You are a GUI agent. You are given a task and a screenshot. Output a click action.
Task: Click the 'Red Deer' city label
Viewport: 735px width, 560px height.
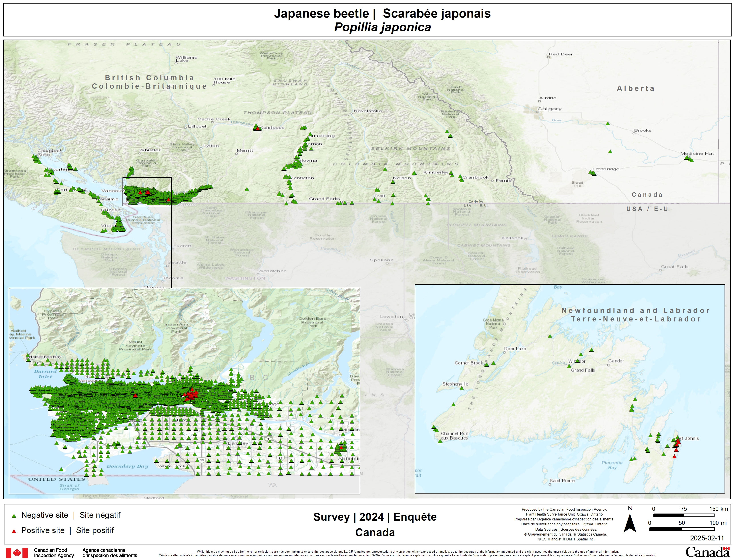pyautogui.click(x=561, y=54)
